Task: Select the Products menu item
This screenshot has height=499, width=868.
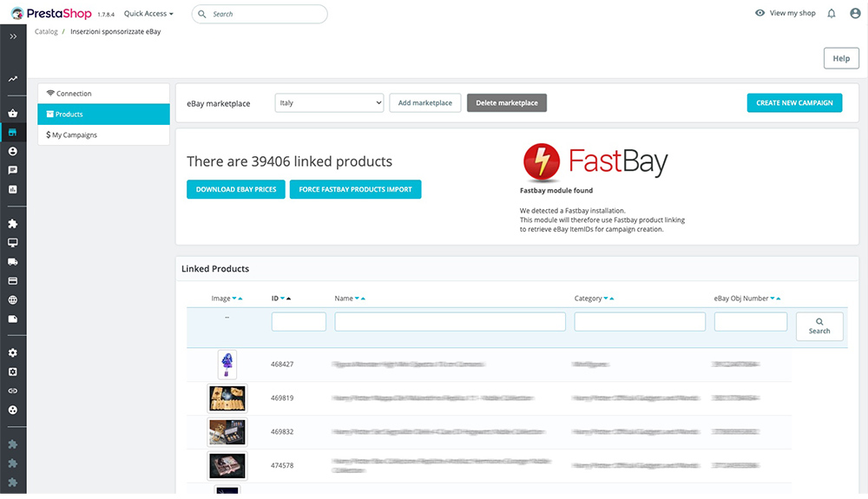Action: coord(103,114)
